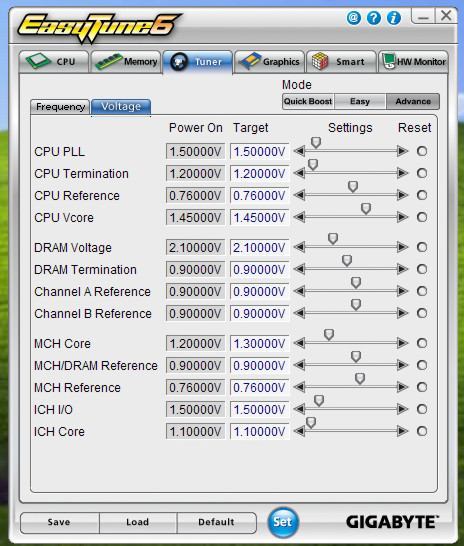Click the Save button
The width and height of the screenshot is (464, 546).
coord(60,522)
